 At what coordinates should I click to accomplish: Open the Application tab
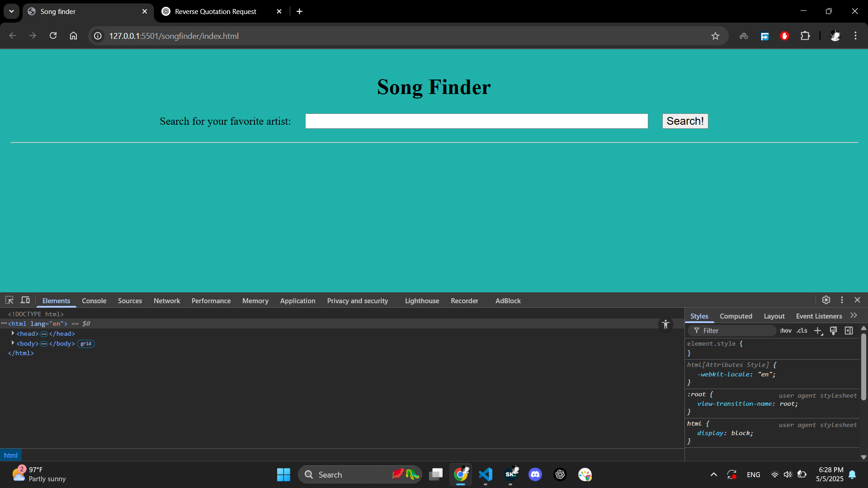coord(298,300)
